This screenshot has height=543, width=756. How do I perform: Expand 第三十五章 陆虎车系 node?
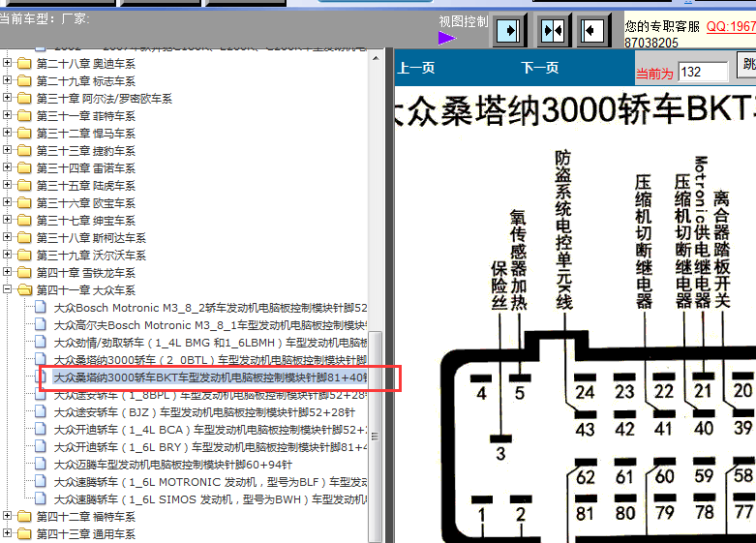click(x=7, y=184)
